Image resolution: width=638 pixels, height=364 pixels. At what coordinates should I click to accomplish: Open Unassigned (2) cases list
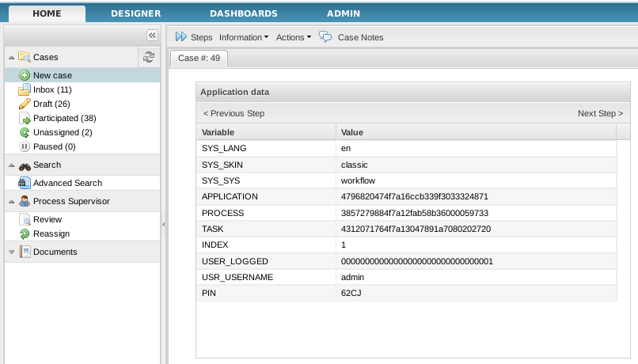(63, 132)
